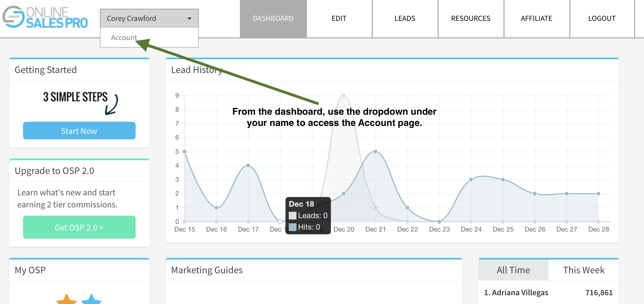Click the Upgrade to OSP 2.0 heading
Viewport: 644px width, 304px height.
pyautogui.click(x=54, y=171)
